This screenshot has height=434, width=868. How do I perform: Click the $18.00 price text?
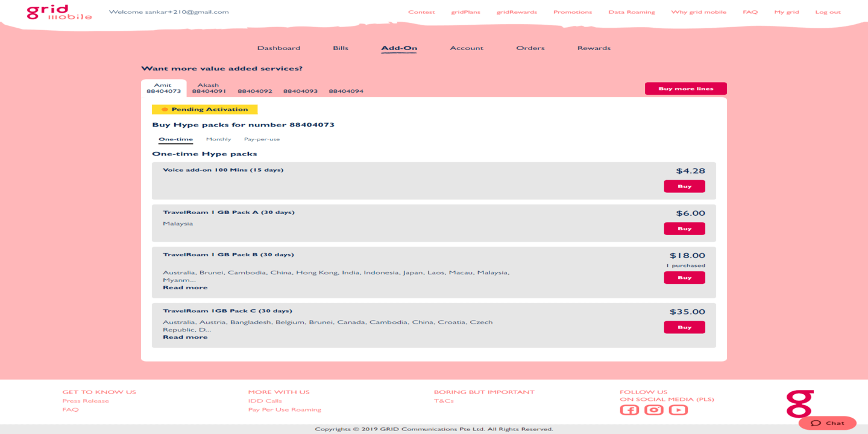tap(687, 256)
